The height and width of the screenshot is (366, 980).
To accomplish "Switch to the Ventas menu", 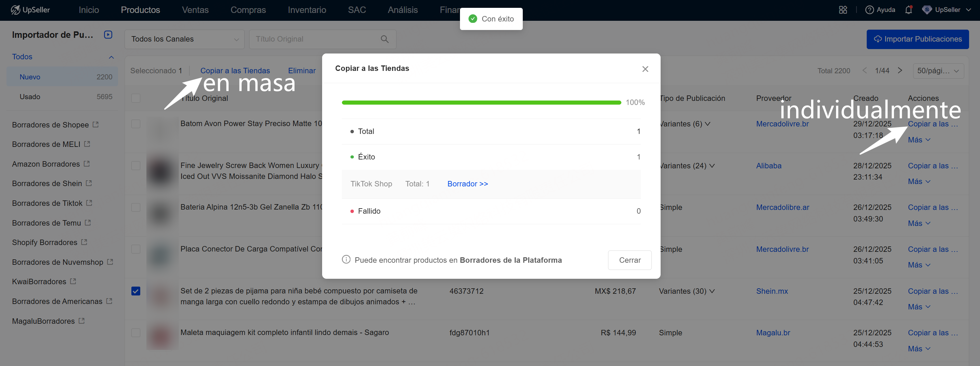I will (x=195, y=10).
